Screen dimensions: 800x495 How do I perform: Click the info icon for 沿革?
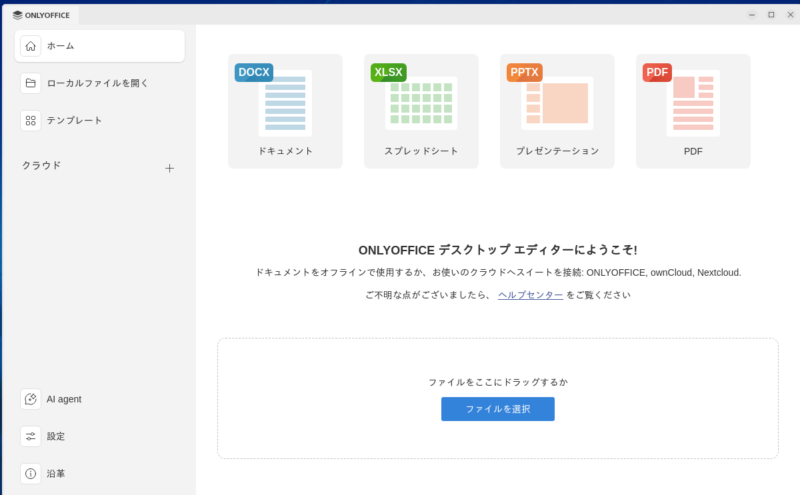31,473
